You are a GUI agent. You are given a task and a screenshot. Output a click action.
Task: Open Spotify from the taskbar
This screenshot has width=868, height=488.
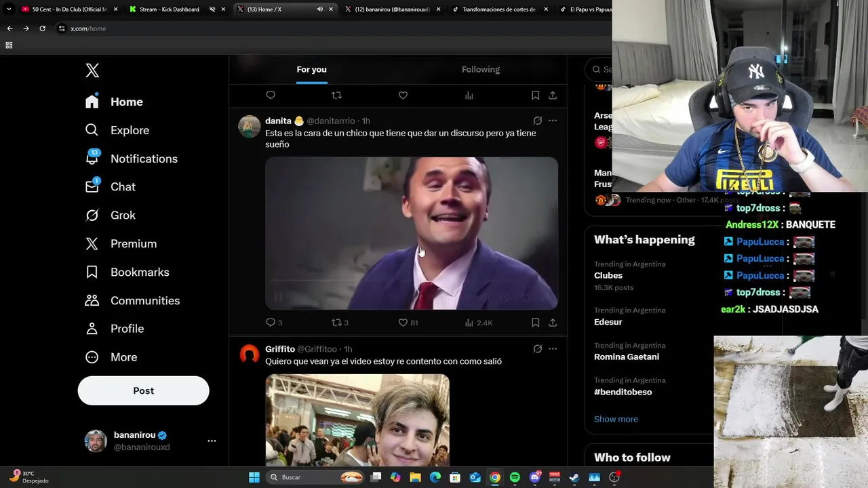tap(515, 477)
